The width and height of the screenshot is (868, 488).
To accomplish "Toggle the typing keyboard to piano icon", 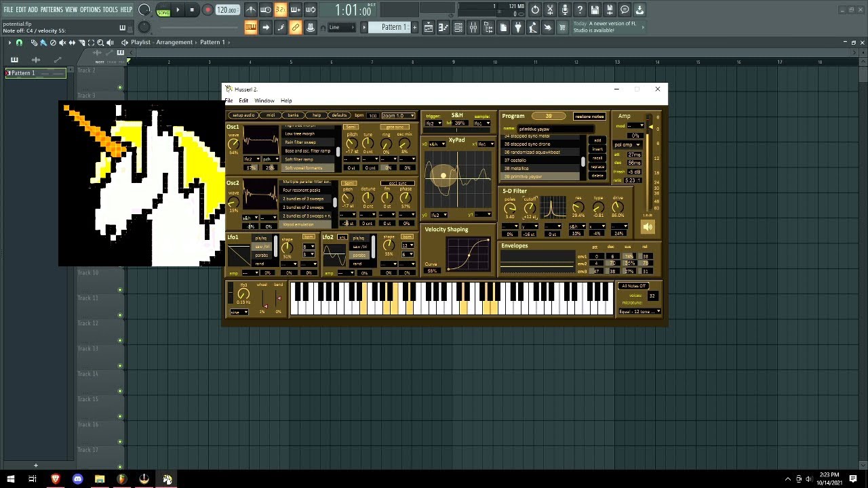I will [x=251, y=28].
